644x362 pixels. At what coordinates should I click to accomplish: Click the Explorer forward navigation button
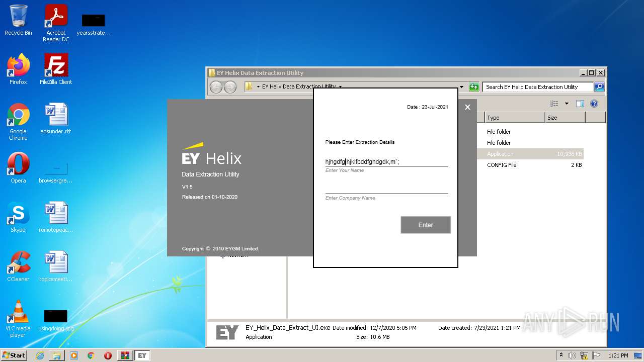(230, 87)
